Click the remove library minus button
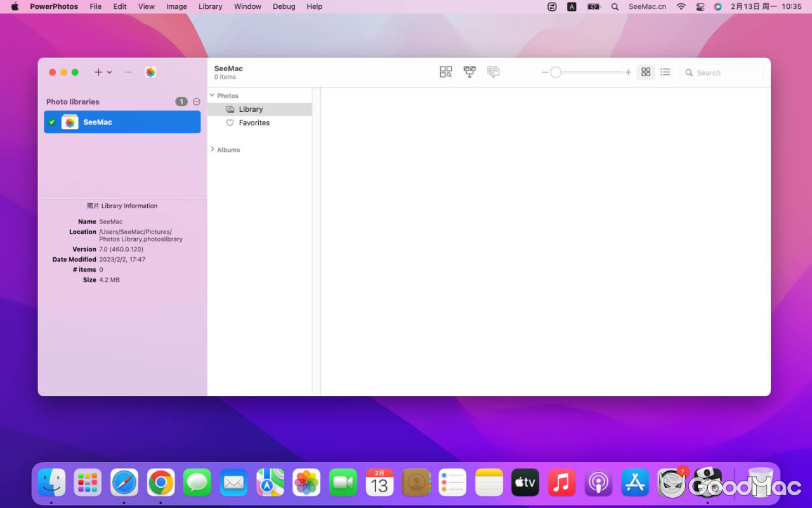Screen dimensions: 812x508 click(128, 72)
